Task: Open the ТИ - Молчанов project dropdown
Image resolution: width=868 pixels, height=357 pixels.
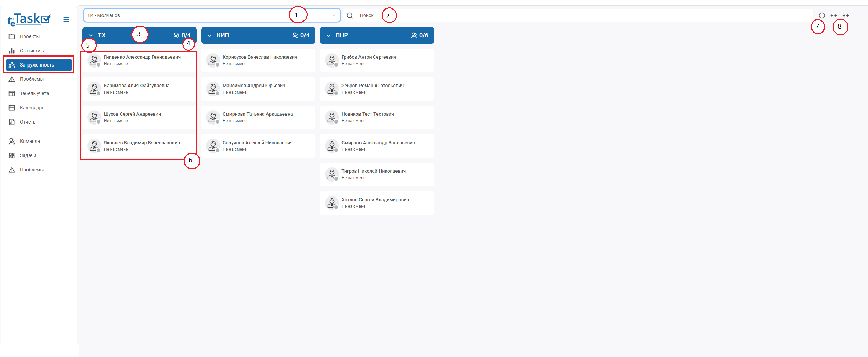Action: coord(211,15)
